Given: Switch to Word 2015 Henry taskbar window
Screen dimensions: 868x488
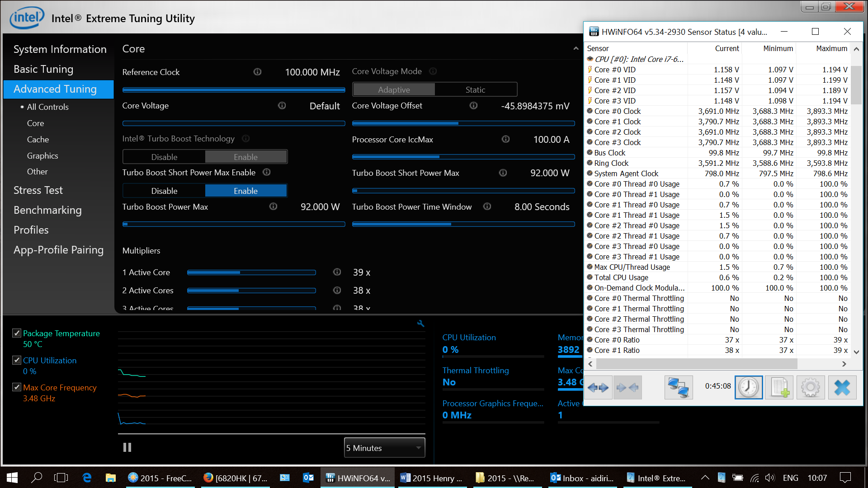Looking at the screenshot, I should [432, 478].
